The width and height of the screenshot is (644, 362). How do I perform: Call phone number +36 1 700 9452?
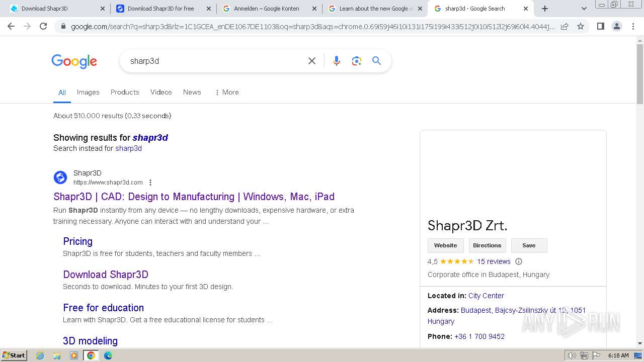[x=479, y=336]
